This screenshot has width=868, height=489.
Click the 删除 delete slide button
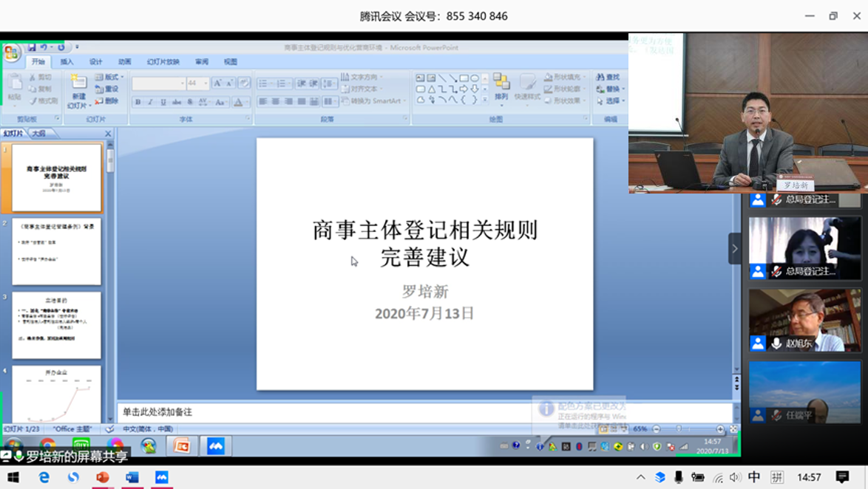pyautogui.click(x=107, y=100)
